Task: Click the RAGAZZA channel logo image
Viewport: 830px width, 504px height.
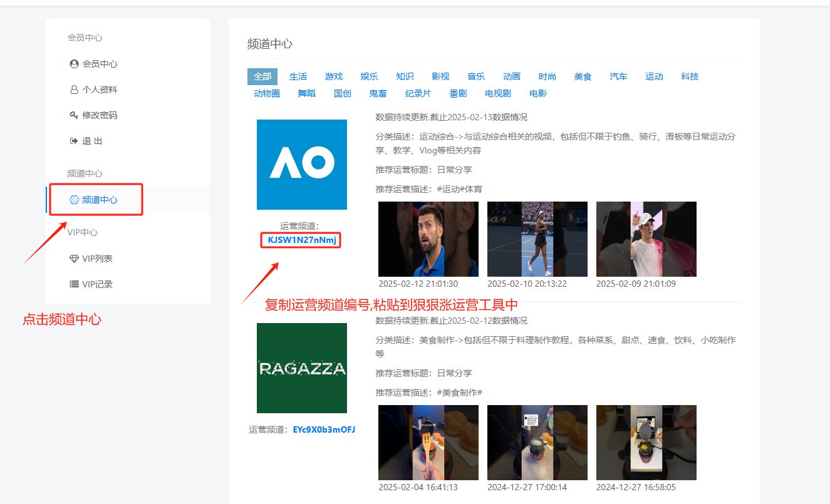Action: click(302, 368)
